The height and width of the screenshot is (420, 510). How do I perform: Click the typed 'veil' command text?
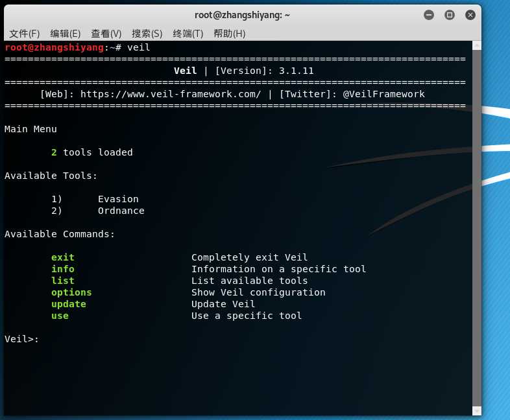(139, 47)
